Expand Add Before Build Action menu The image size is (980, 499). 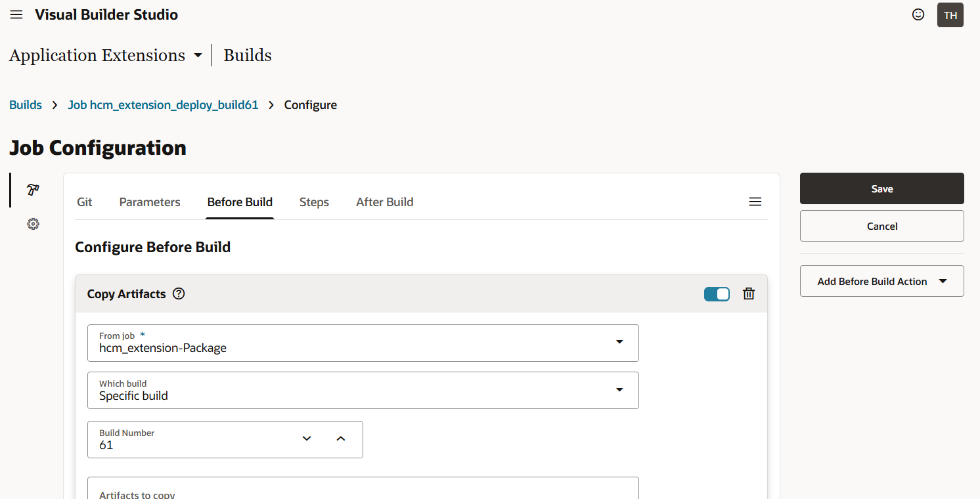(x=881, y=281)
